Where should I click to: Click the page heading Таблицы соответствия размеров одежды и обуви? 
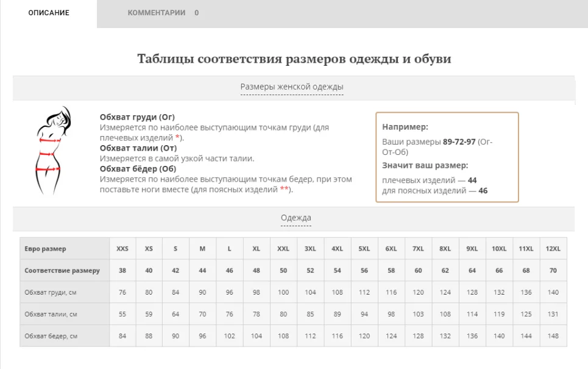[294, 59]
